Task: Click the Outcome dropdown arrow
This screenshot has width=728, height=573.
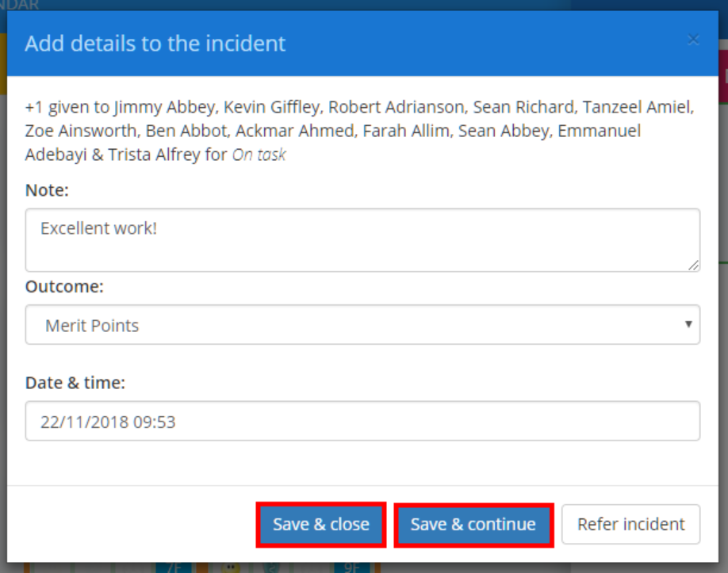Action: coord(688,324)
